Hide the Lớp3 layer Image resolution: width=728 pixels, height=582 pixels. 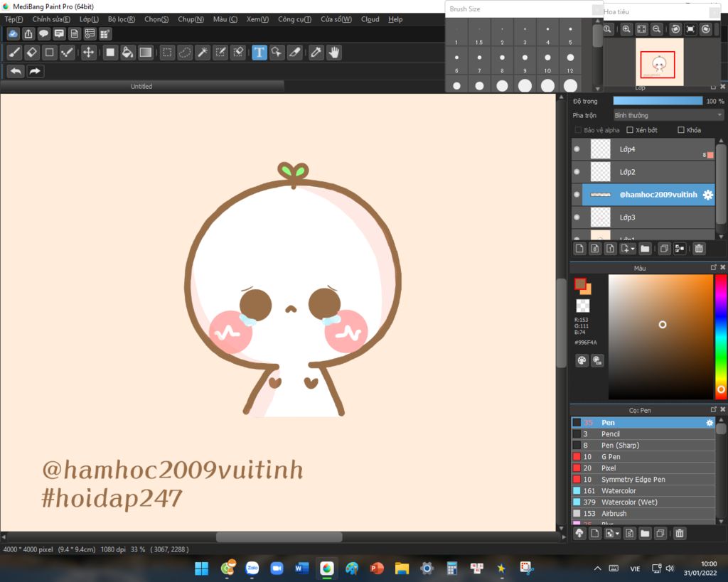[x=577, y=217]
